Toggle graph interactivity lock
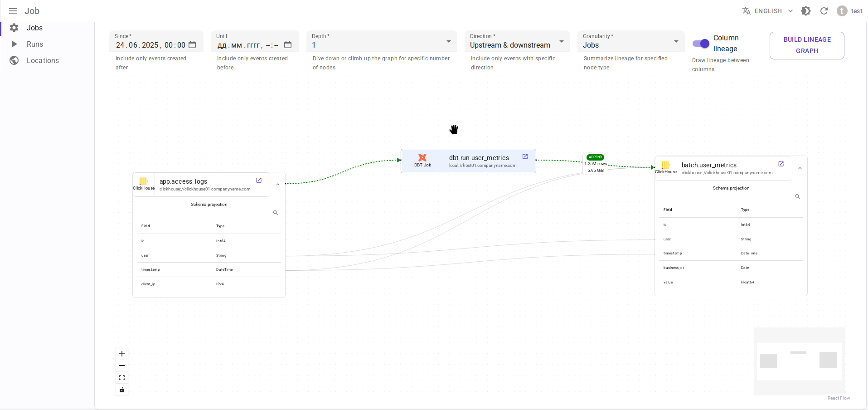The image size is (868, 410). coord(122,390)
